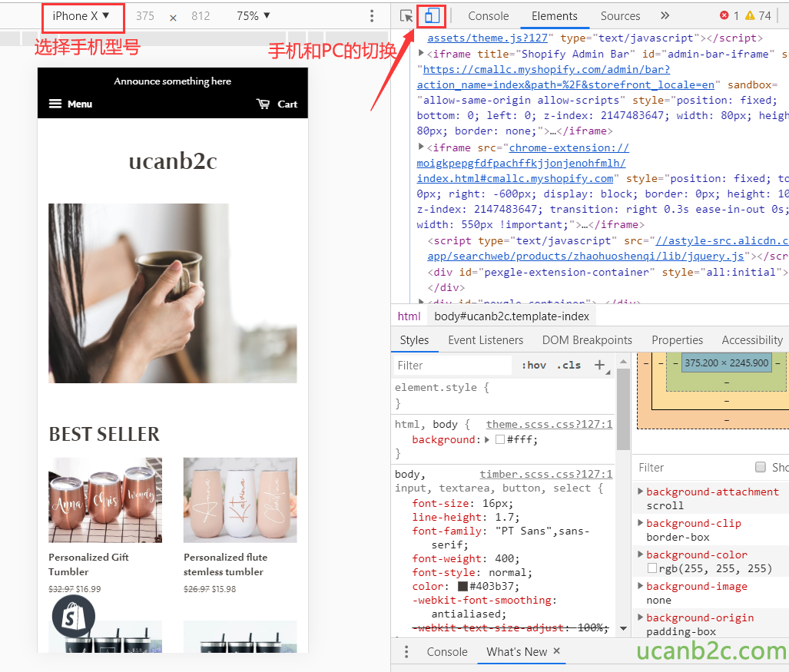This screenshot has height=672, width=789.
Task: Open the Personalized Gift Tumbler product image
Action: click(x=105, y=500)
